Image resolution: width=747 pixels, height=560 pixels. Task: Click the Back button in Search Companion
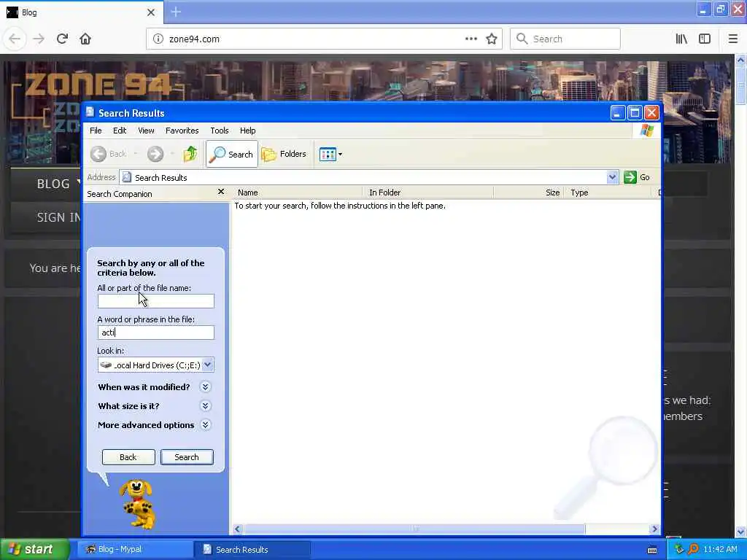point(128,457)
